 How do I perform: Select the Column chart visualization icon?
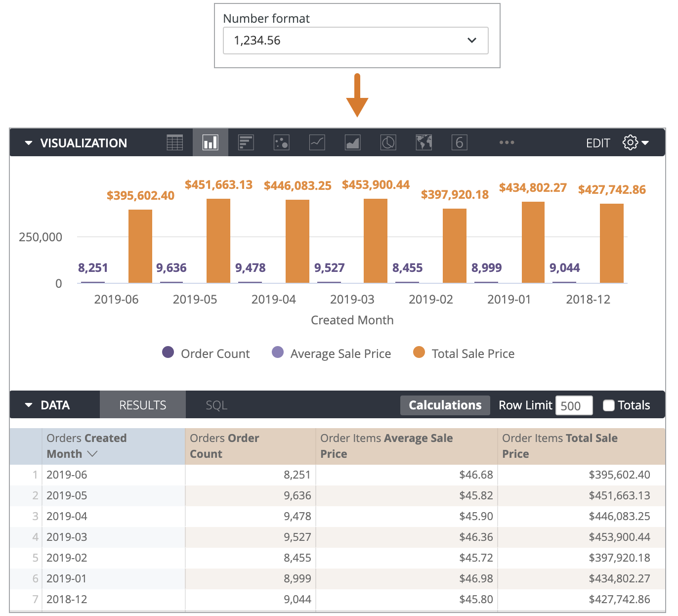pos(210,142)
